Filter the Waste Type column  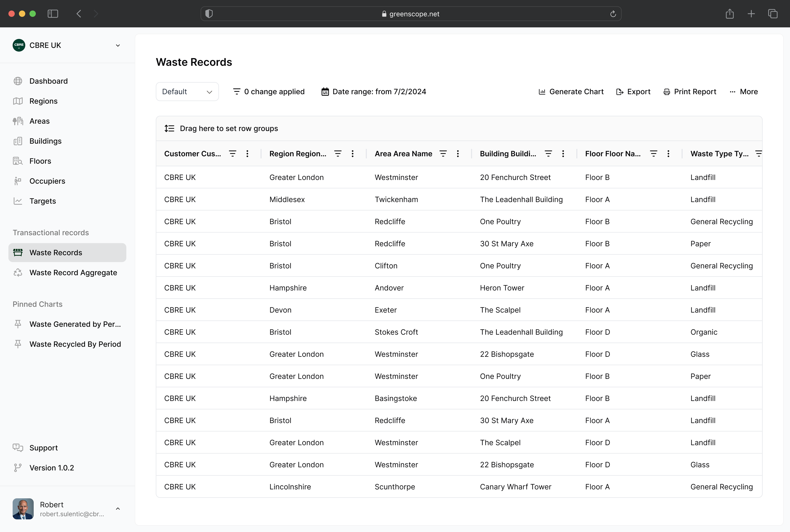coord(758,154)
